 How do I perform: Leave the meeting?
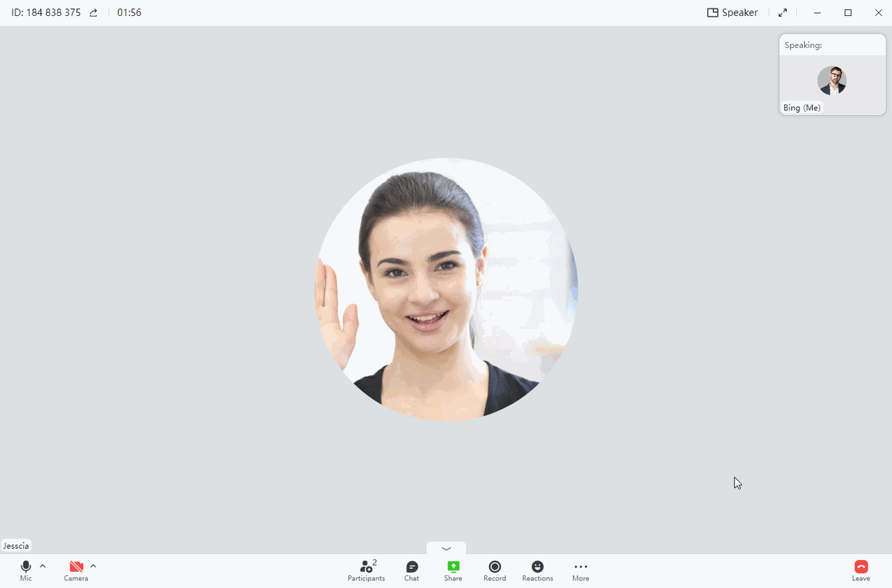[861, 571]
